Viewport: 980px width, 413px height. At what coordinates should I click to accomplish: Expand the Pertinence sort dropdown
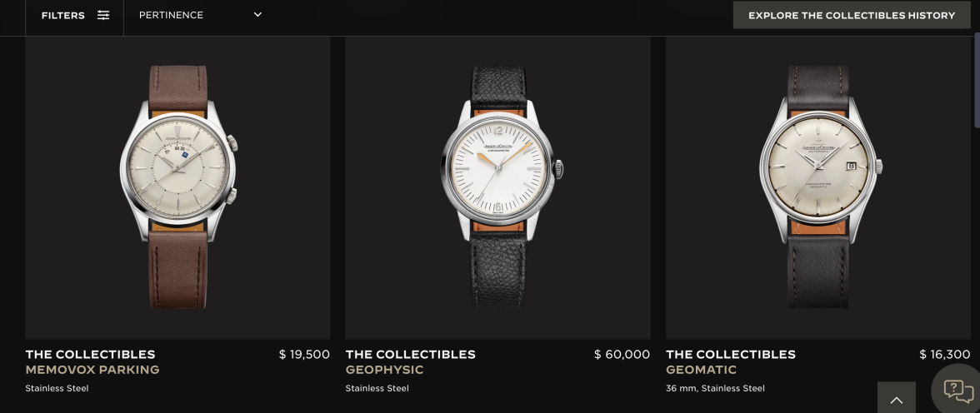point(200,15)
